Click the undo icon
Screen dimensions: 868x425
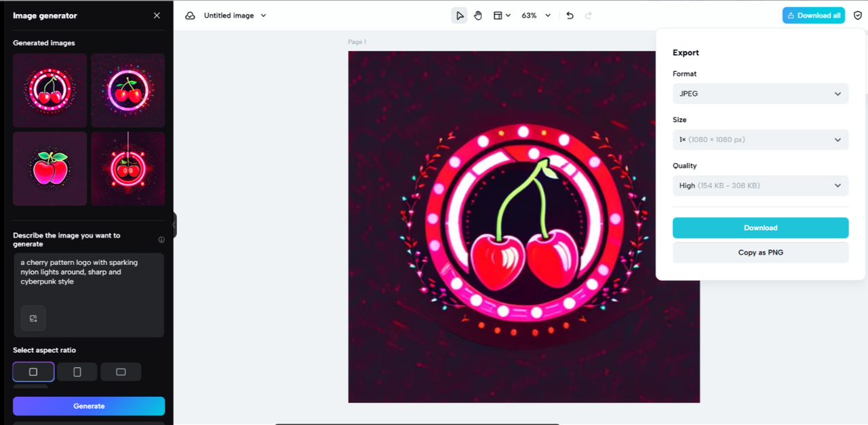pos(570,15)
